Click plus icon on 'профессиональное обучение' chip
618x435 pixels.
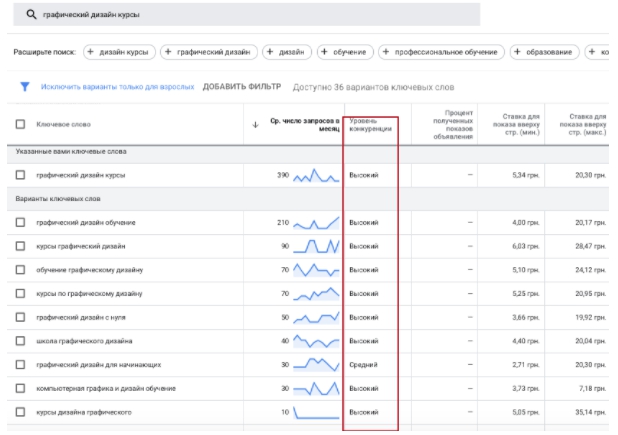[x=386, y=52]
